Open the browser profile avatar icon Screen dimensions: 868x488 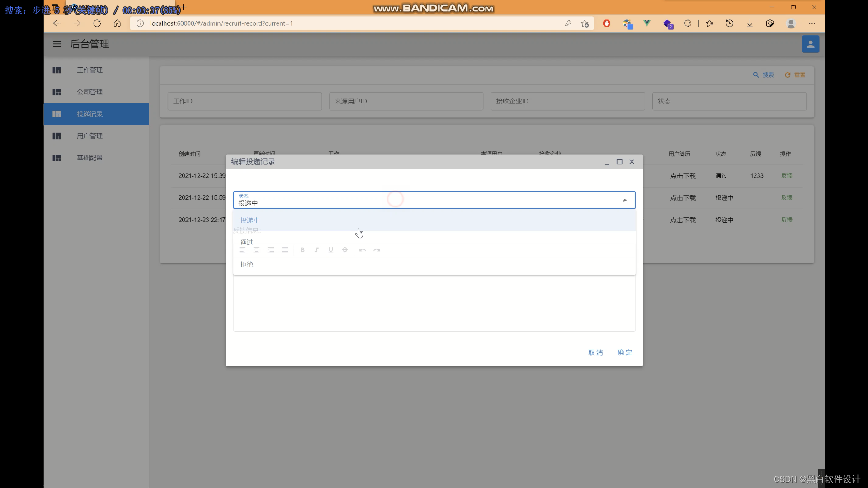point(791,23)
